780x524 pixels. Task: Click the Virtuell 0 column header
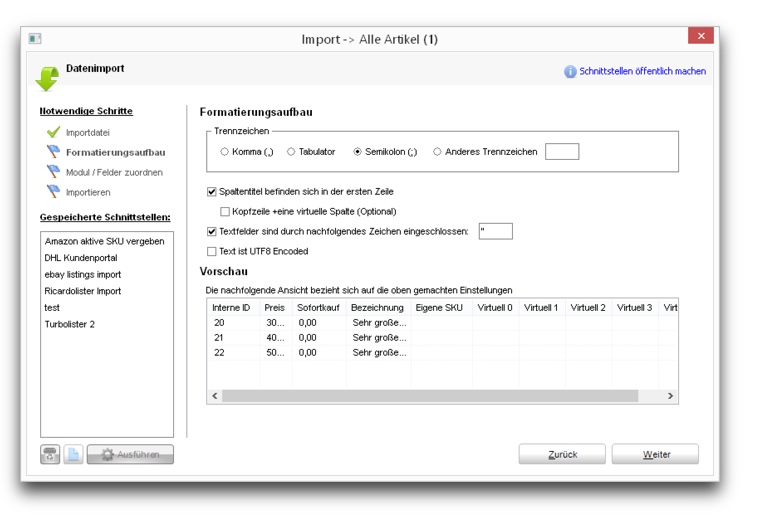click(496, 308)
